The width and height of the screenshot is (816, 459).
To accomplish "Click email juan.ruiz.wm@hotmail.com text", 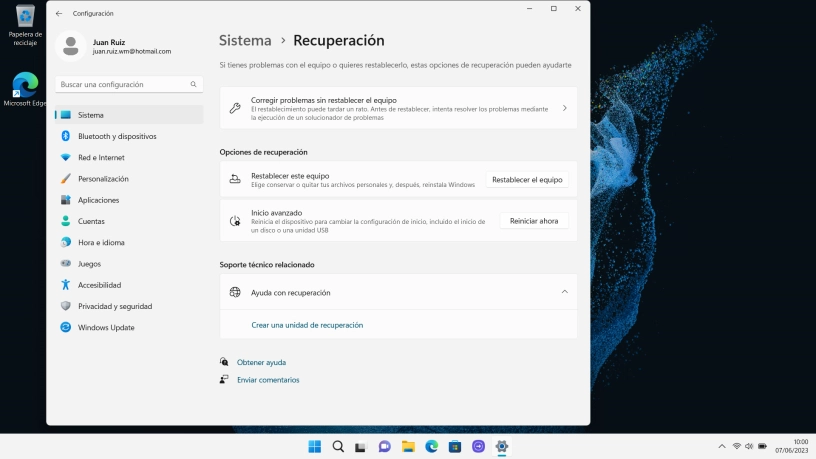I will [x=132, y=52].
